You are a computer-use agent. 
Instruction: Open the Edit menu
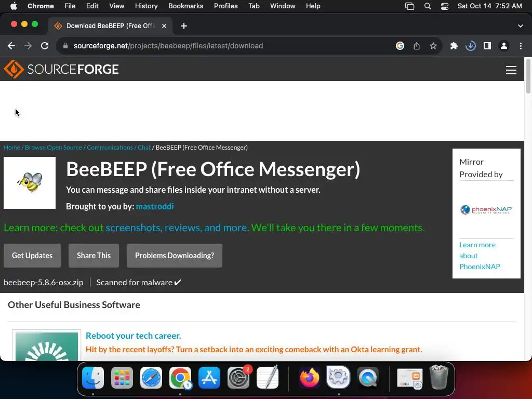pos(92,6)
